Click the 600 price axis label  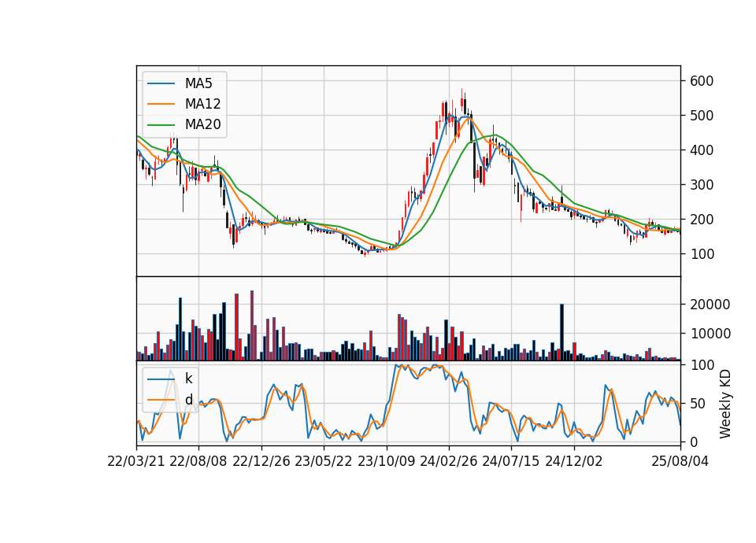pyautogui.click(x=702, y=81)
